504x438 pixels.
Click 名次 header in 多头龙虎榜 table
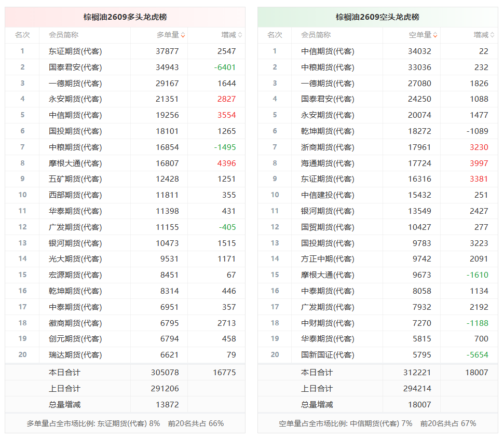(x=22, y=35)
